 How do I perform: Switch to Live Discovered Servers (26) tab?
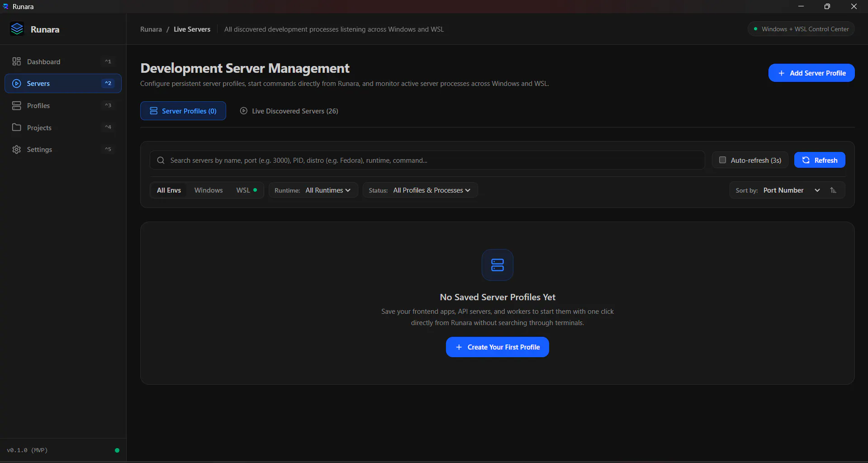coord(289,111)
